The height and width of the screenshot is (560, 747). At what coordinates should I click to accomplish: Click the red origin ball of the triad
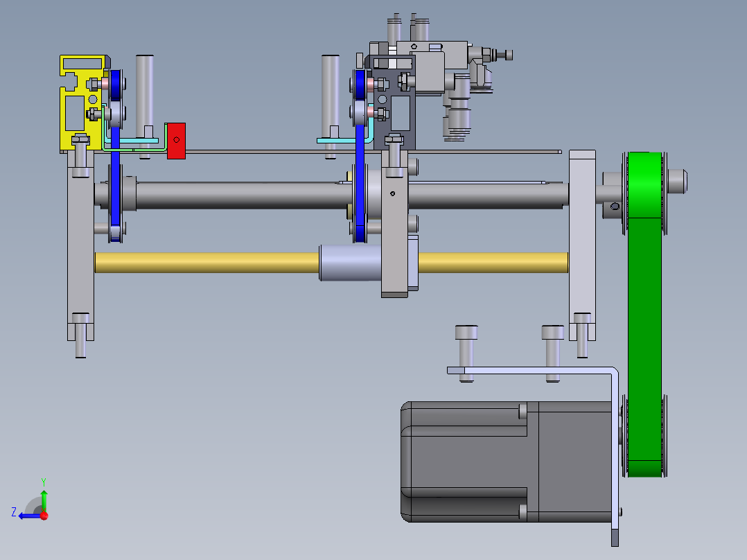tap(44, 516)
